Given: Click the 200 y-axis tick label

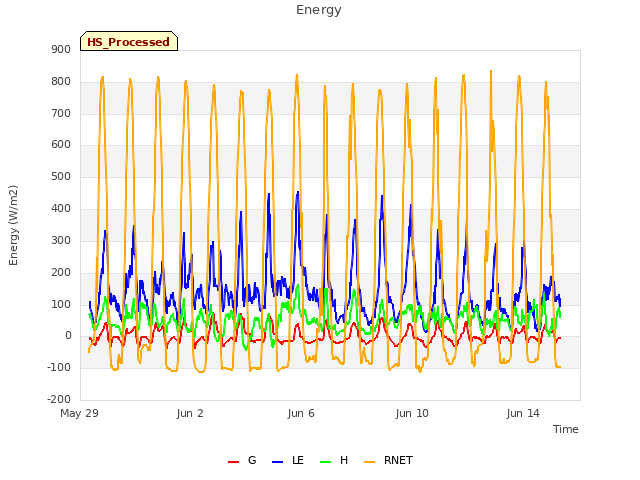Looking at the screenshot, I should (61, 272).
